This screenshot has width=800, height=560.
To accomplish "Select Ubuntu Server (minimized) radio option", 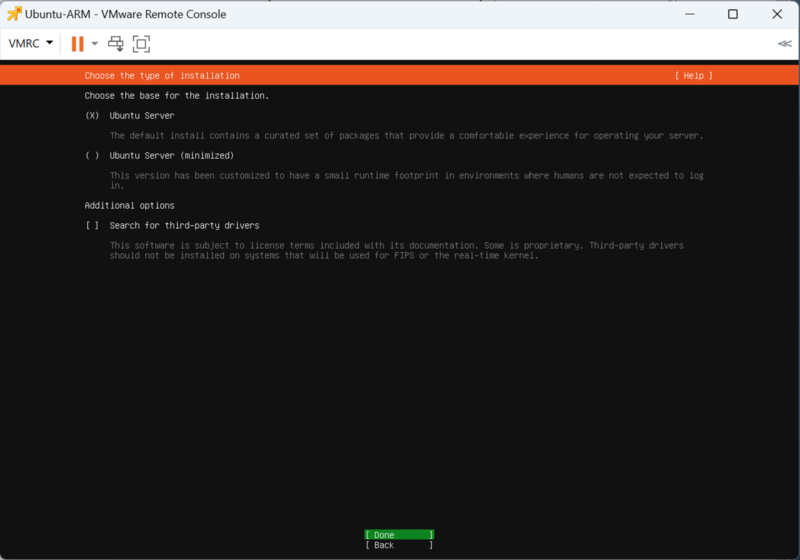I will pos(92,156).
